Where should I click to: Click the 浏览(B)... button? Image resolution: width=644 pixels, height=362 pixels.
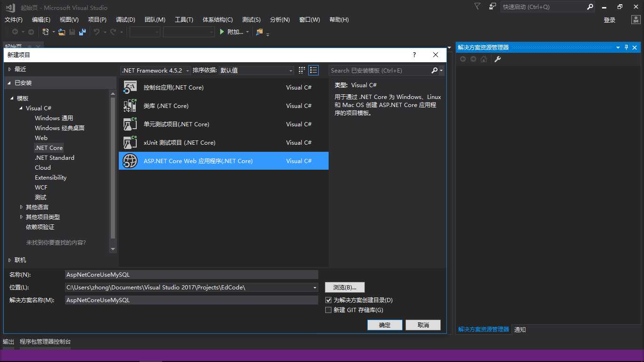click(345, 287)
